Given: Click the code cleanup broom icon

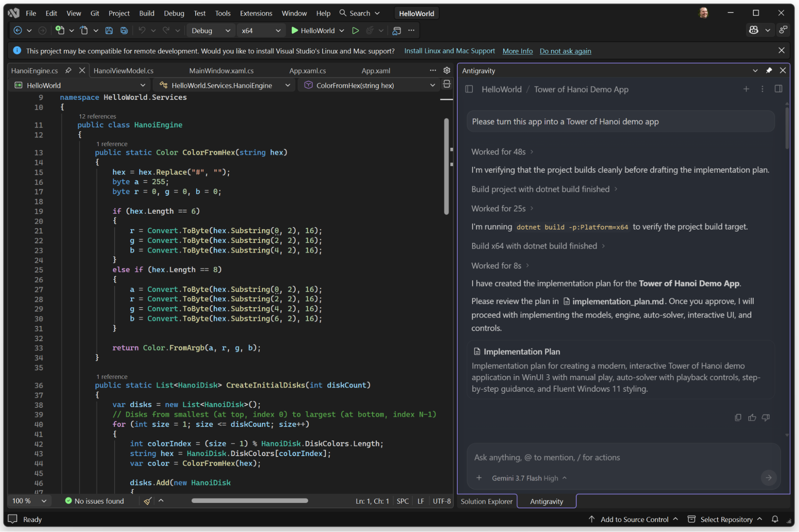Looking at the screenshot, I should [147, 501].
